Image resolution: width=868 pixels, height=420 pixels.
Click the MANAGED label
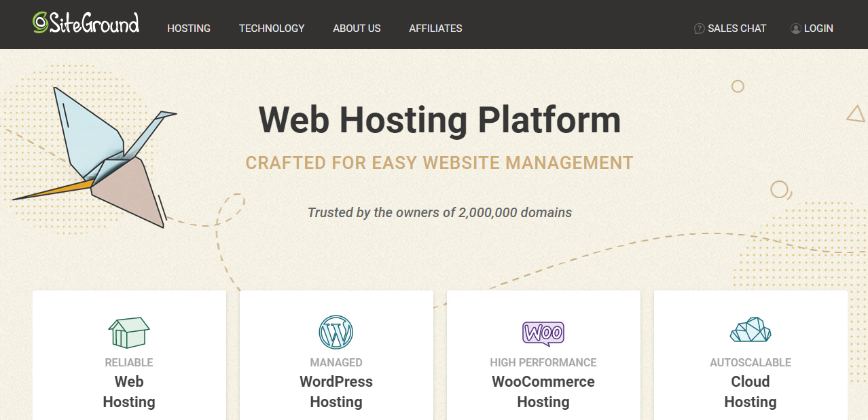pos(336,362)
